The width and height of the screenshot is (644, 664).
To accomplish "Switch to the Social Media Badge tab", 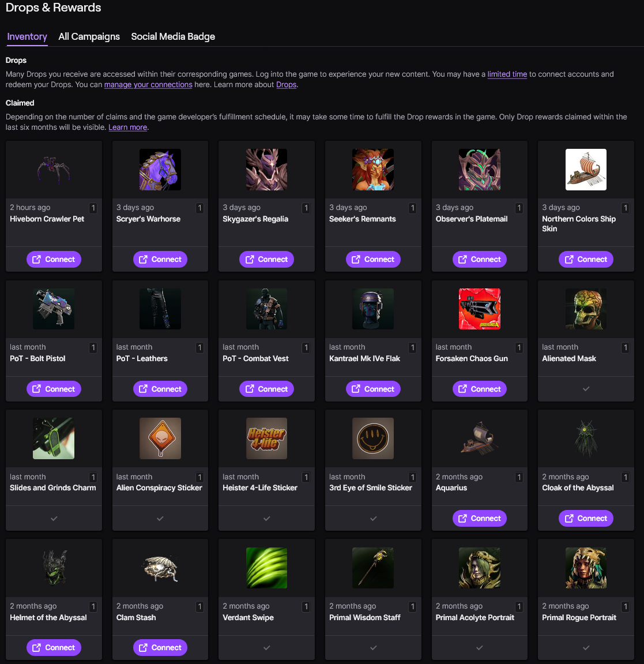I will pos(173,36).
